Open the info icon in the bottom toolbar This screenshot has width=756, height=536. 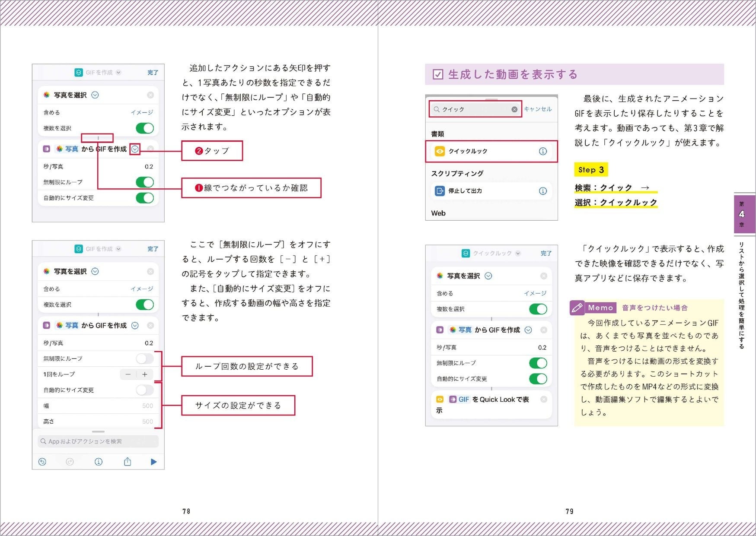[99, 462]
